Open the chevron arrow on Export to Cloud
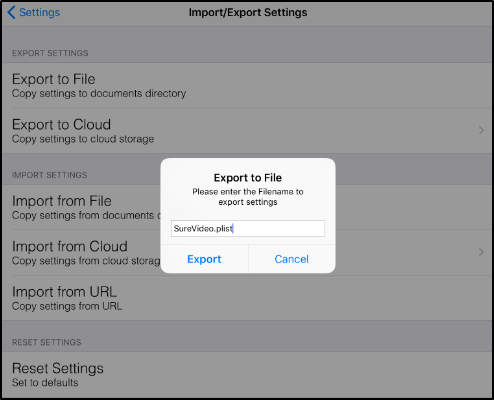Viewport: 494px width, 400px height. (x=481, y=130)
